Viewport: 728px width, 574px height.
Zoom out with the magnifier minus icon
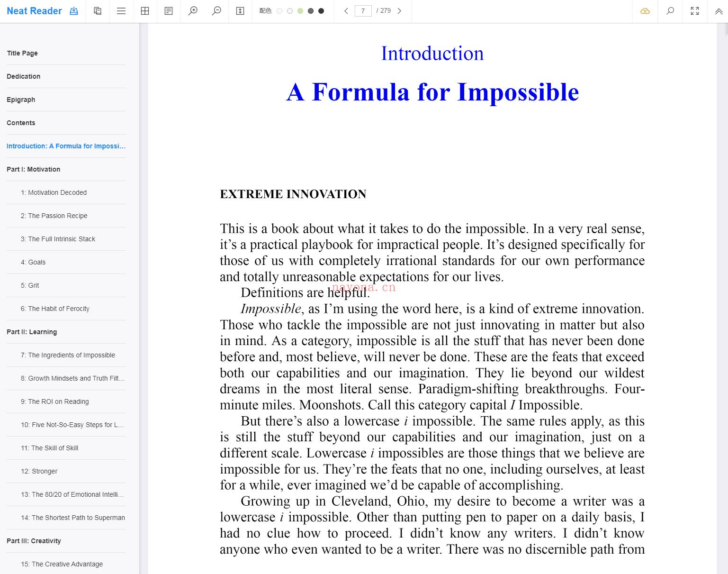coord(216,11)
